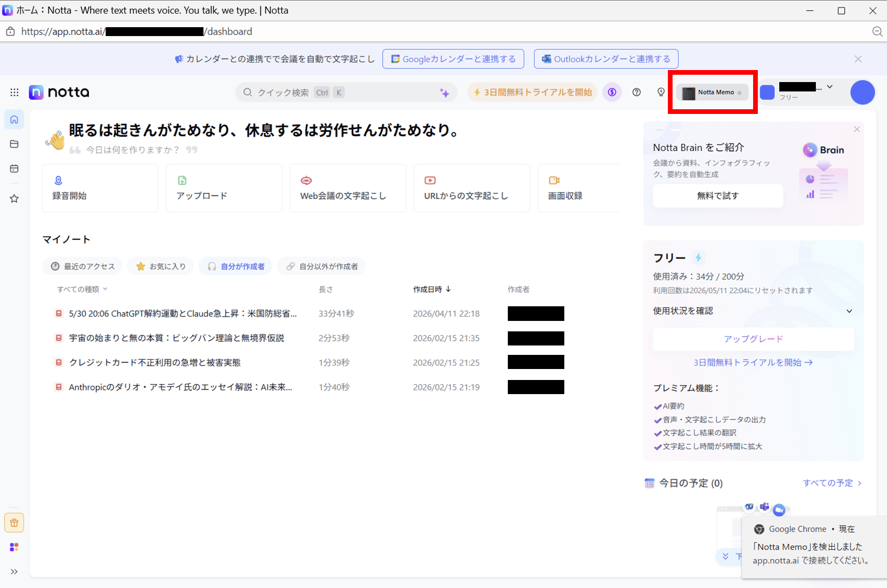The image size is (887, 588).
Task: Expand the sidebar with double chevron
Action: click(14, 572)
